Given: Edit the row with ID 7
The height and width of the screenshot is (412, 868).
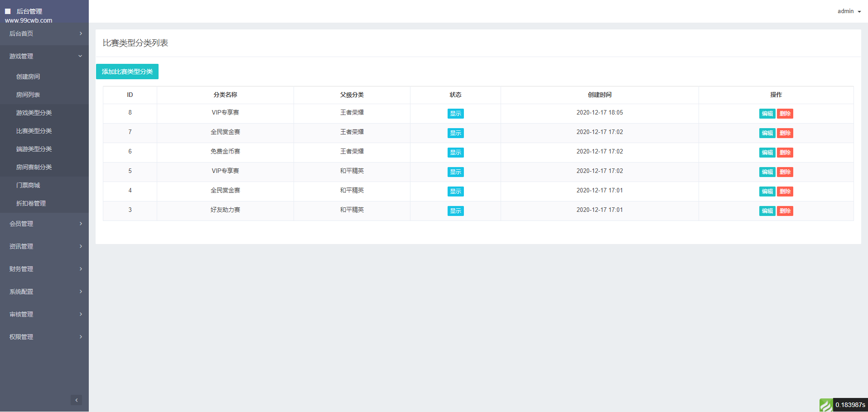Looking at the screenshot, I should 767,133.
